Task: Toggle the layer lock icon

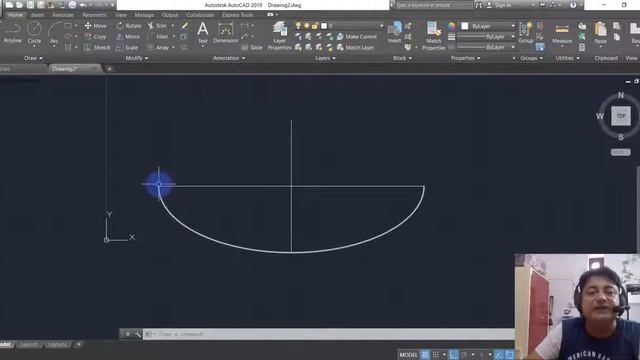Action: [x=315, y=26]
